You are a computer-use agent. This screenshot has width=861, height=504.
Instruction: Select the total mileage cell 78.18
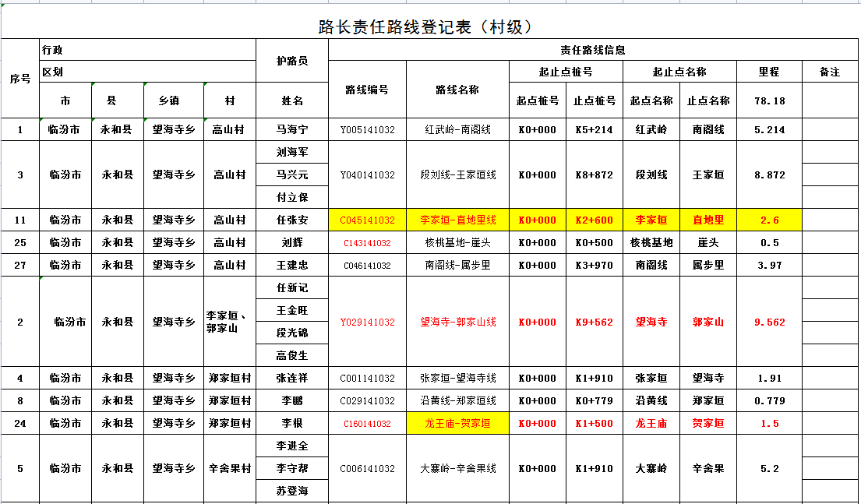point(769,100)
